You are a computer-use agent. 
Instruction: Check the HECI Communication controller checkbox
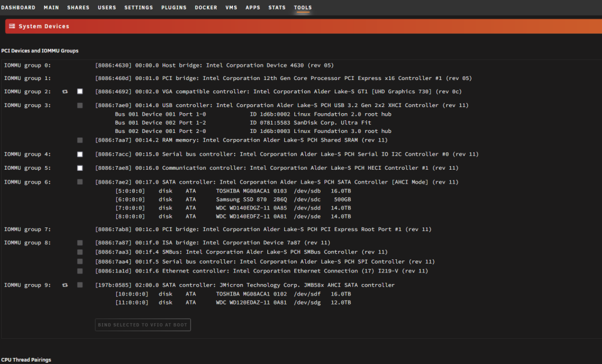click(x=80, y=168)
